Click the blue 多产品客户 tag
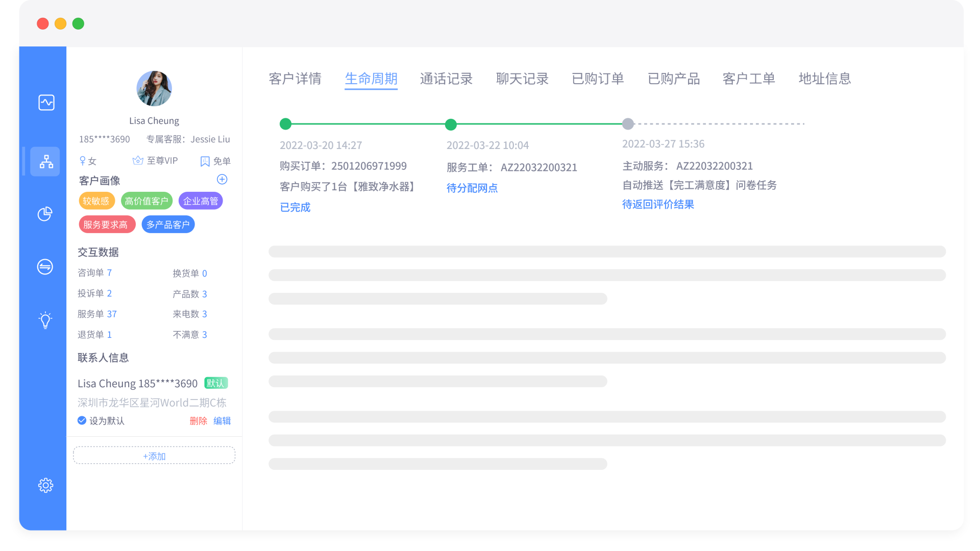 pos(168,224)
